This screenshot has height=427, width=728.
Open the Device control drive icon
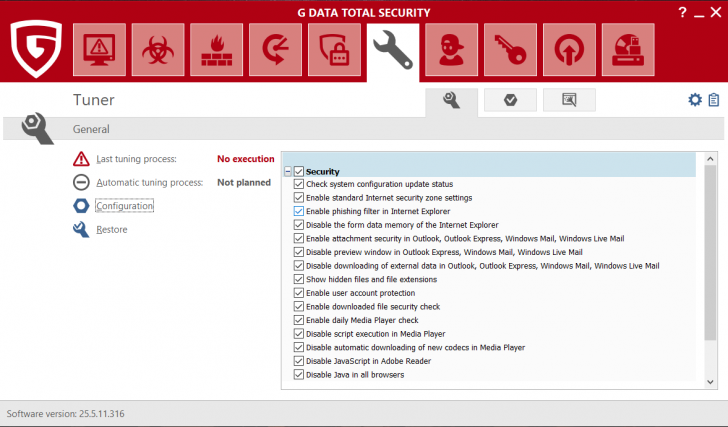coord(628,50)
